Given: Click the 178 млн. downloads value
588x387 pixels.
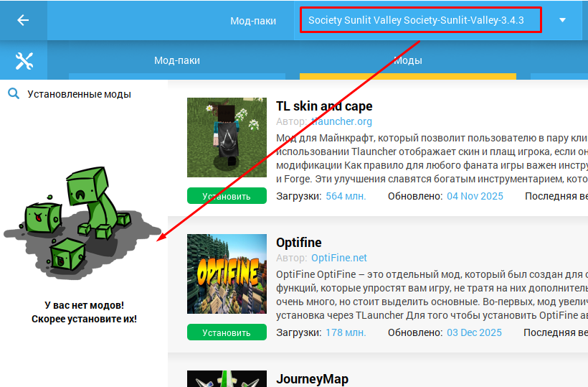Looking at the screenshot, I should [x=346, y=332].
